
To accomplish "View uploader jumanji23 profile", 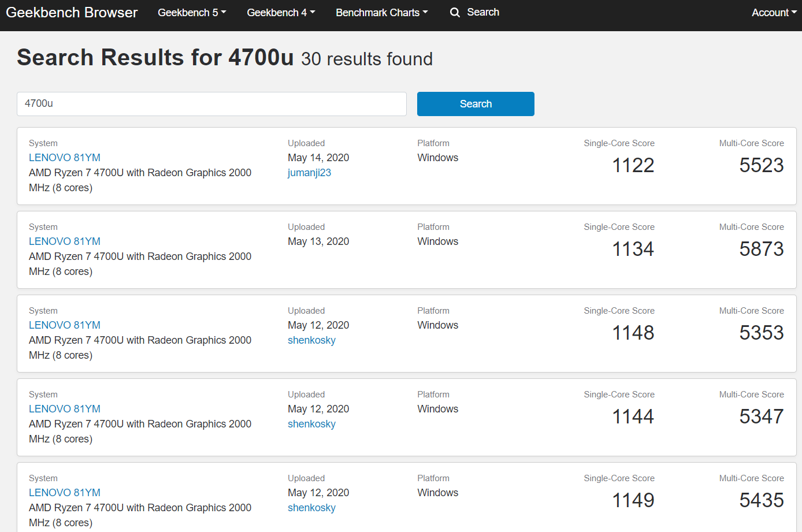I will 309,173.
